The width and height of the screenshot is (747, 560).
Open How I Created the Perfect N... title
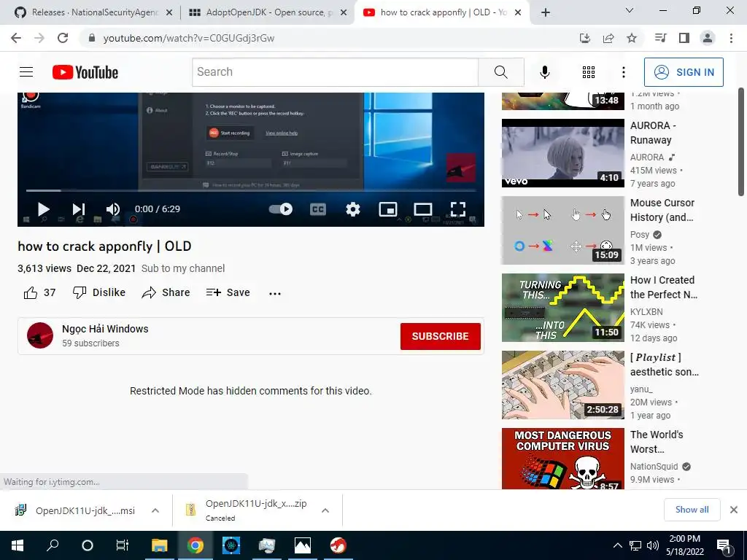tap(664, 287)
